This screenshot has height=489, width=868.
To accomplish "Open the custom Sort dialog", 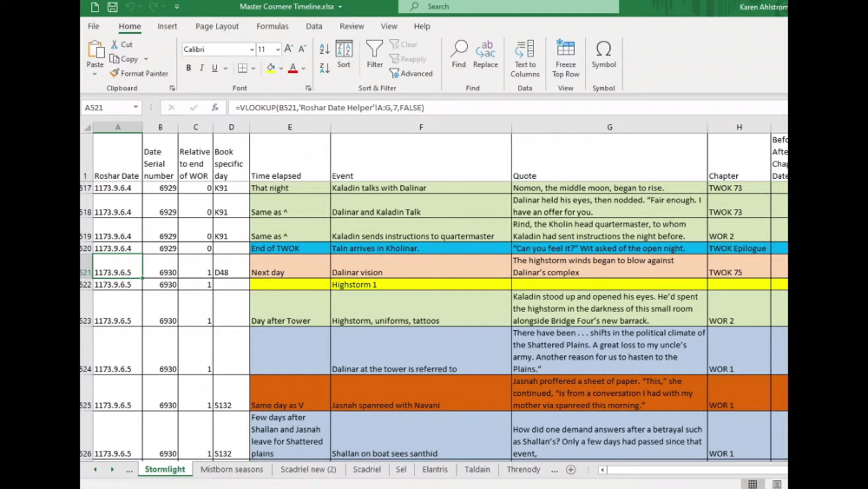I will click(344, 54).
